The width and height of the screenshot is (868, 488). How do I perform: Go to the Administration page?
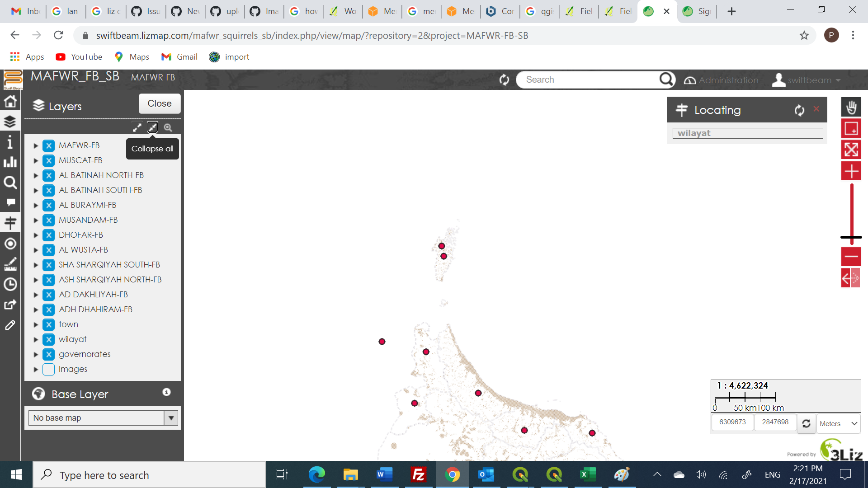(728, 80)
